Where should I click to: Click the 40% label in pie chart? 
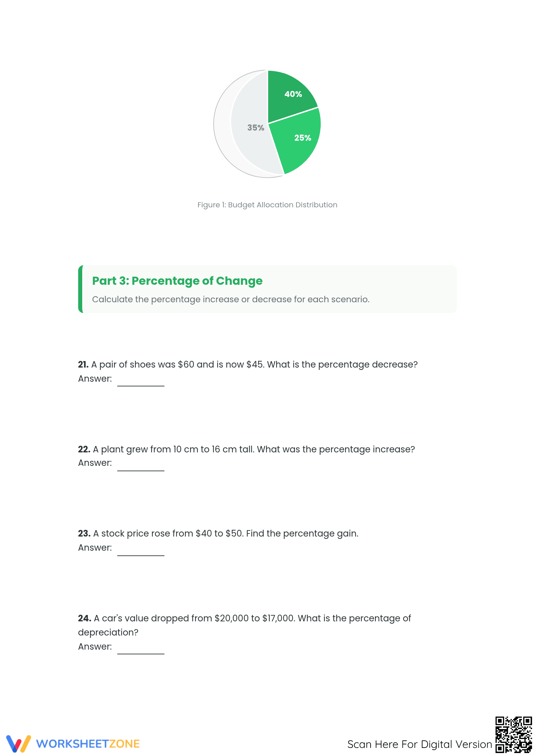(293, 94)
